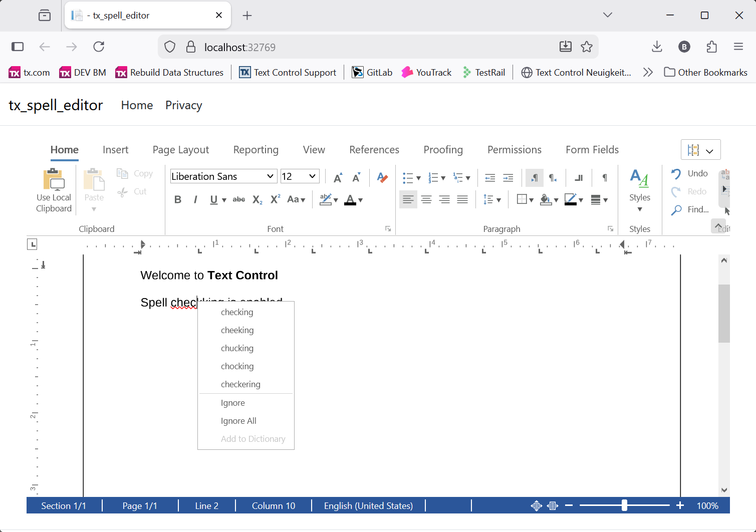This screenshot has width=756, height=532.
Task: Click the superscript icon
Action: pos(275,199)
